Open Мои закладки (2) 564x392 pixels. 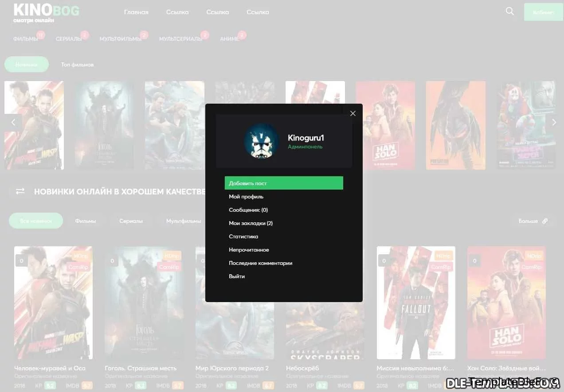click(251, 223)
